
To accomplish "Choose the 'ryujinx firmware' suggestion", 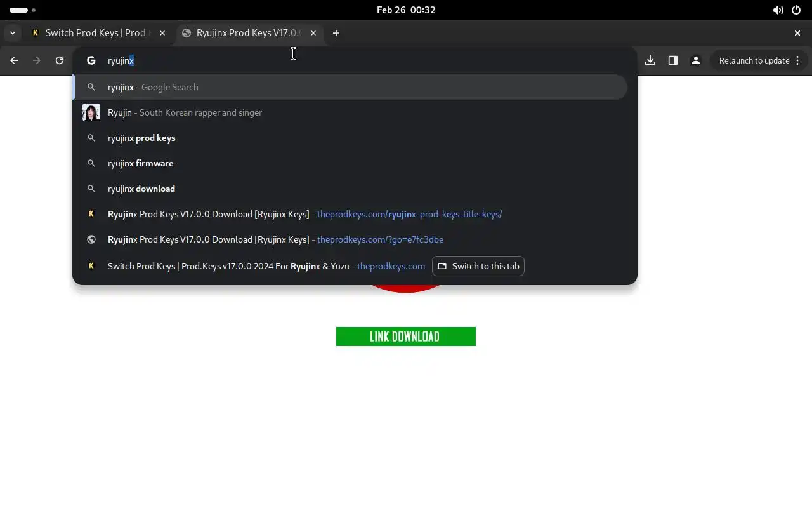I will (350, 163).
